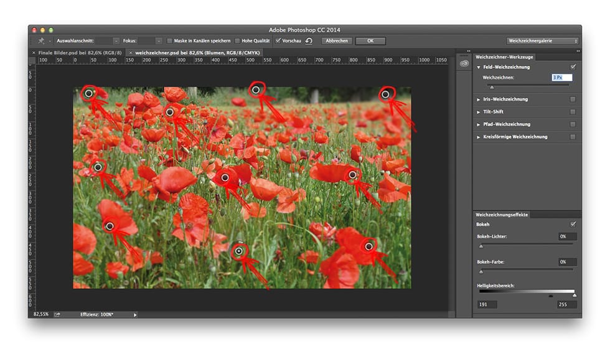Collapse the Feld-Weichzeichnung section triangle
This screenshot has height=364, width=610.
pos(479,67)
